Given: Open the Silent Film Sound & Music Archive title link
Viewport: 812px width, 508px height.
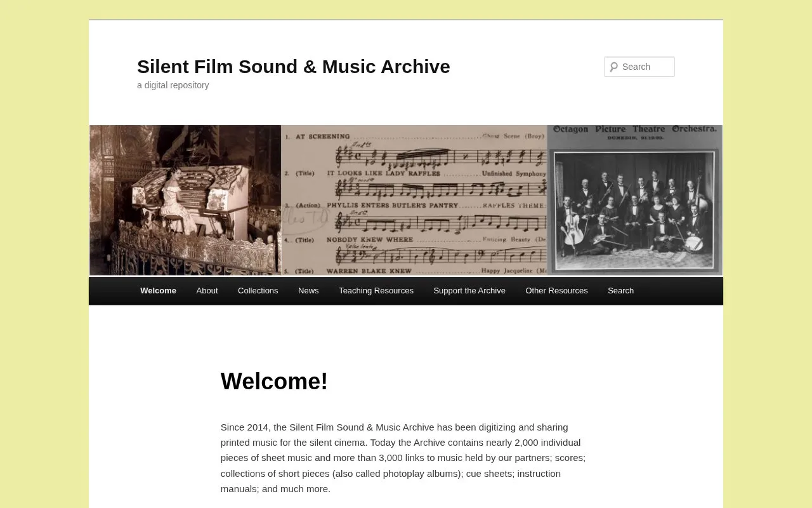Looking at the screenshot, I should 294,66.
